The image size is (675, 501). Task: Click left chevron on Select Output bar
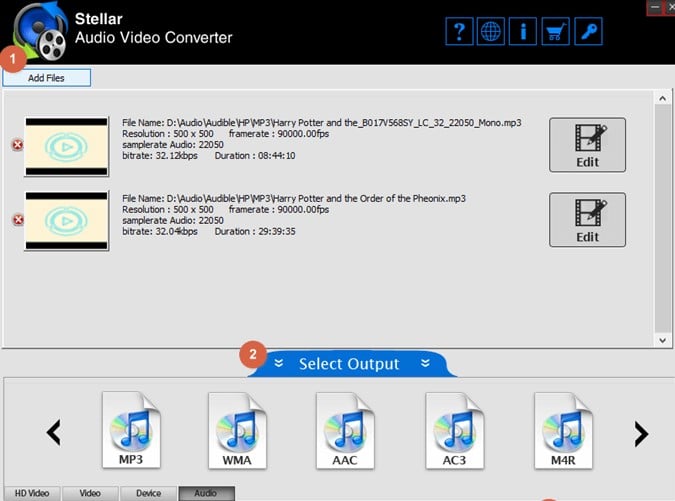pyautogui.click(x=279, y=363)
